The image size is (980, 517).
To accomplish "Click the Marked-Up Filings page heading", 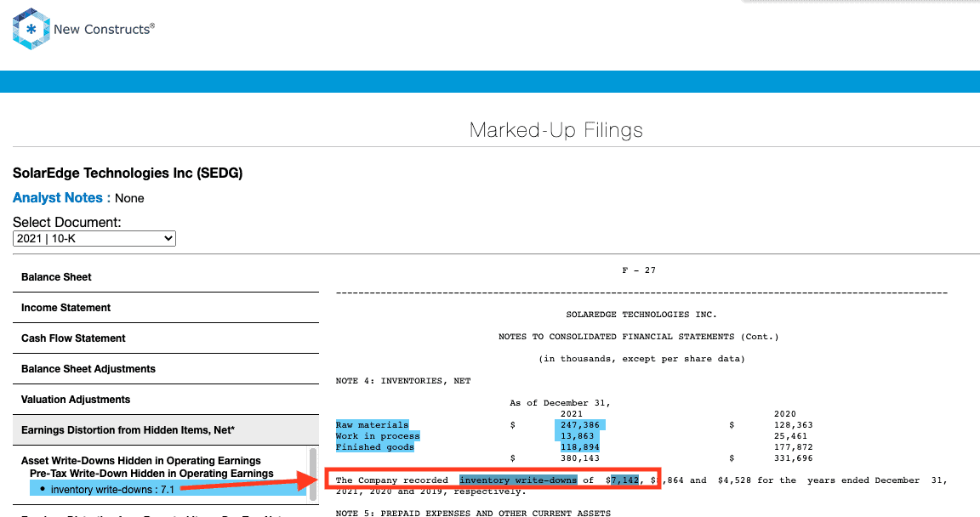I will [x=556, y=130].
